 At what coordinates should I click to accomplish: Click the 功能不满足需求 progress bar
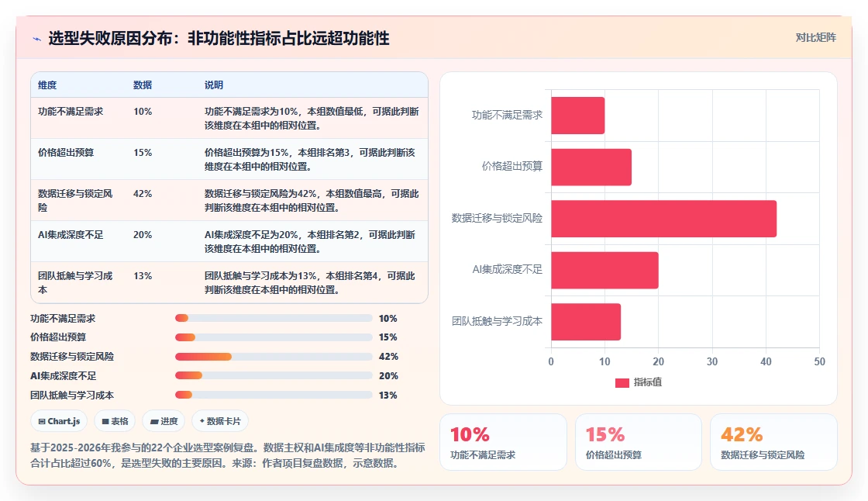click(x=274, y=318)
